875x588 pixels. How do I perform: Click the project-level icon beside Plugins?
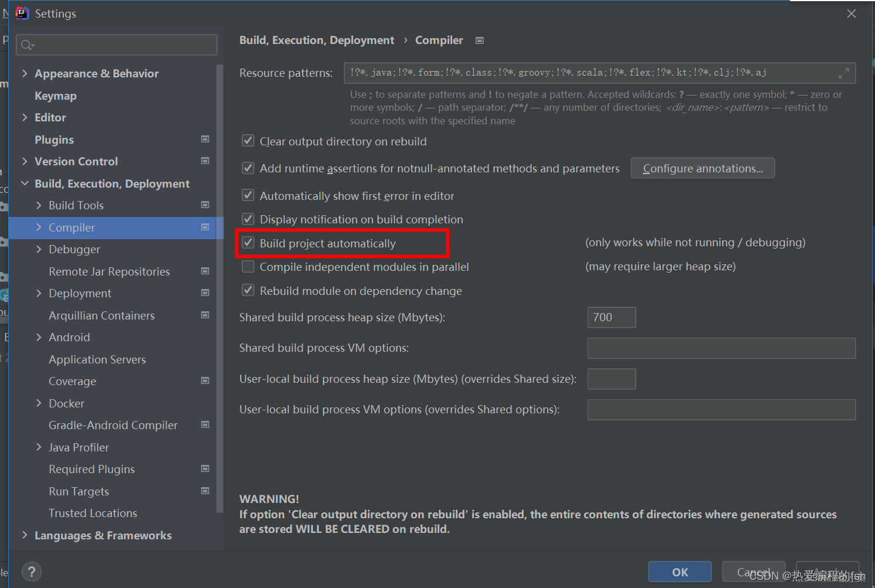(205, 139)
